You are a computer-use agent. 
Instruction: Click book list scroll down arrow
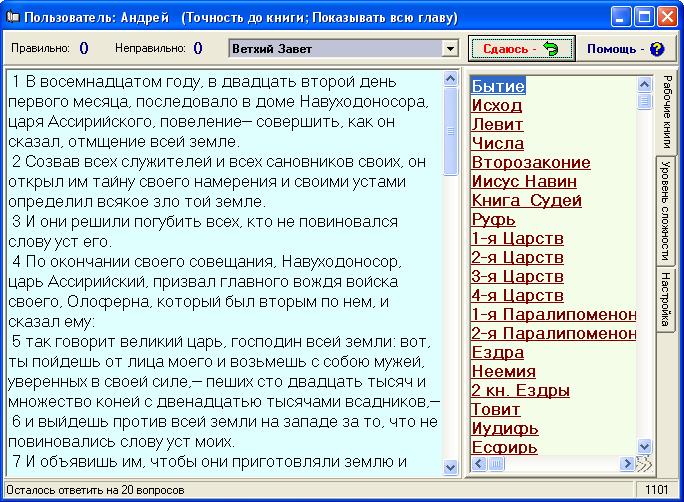pyautogui.click(x=644, y=446)
